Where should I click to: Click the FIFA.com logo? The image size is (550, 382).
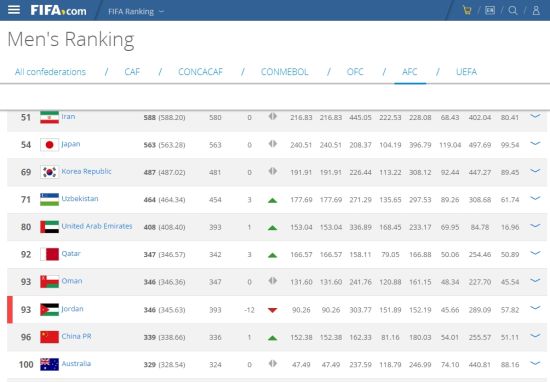click(x=58, y=11)
